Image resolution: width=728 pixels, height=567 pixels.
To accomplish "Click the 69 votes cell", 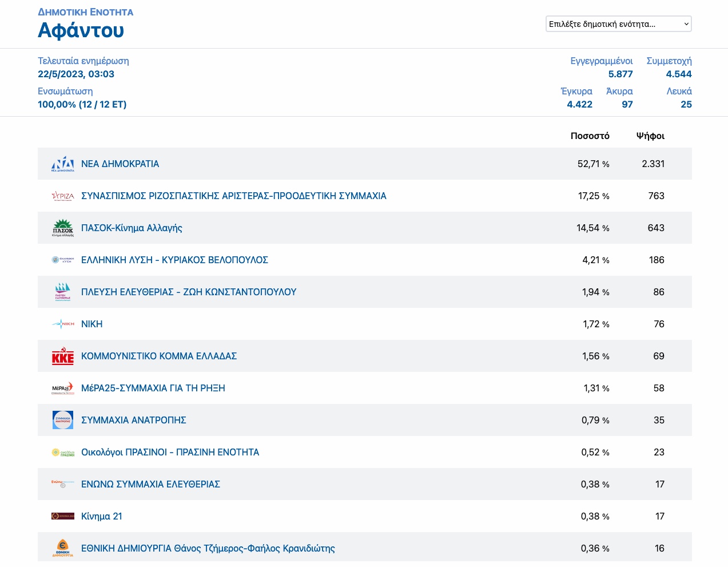I will [x=659, y=356].
